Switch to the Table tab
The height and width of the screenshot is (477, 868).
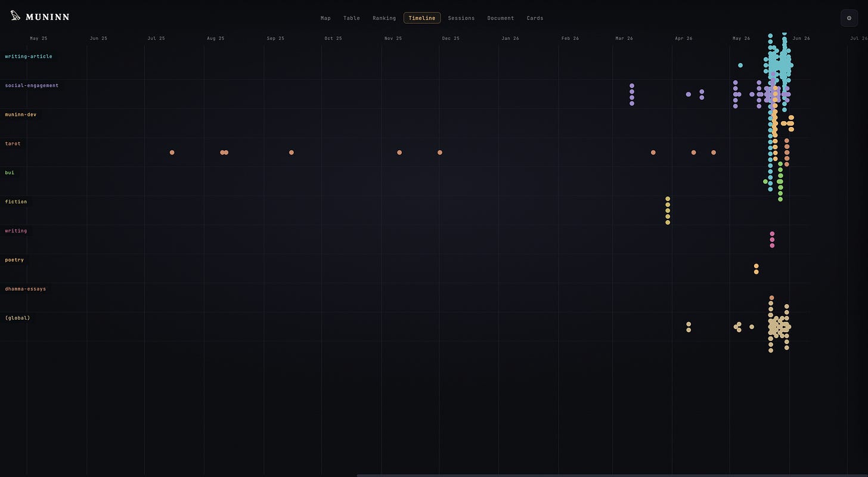point(352,18)
